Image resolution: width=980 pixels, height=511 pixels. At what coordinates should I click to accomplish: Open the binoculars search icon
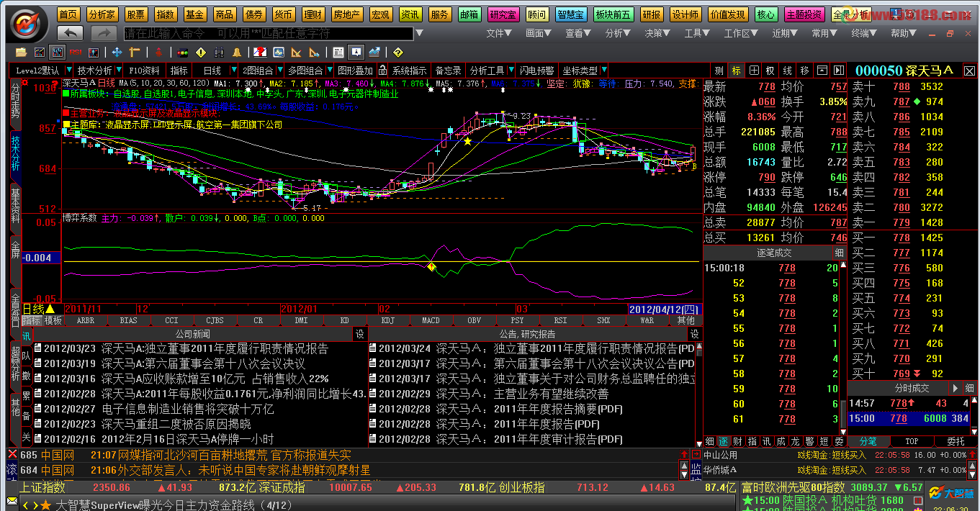click(x=219, y=53)
